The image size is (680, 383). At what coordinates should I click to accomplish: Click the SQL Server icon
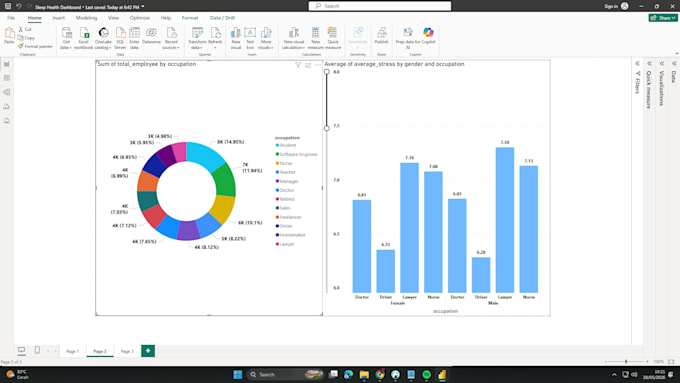click(120, 39)
